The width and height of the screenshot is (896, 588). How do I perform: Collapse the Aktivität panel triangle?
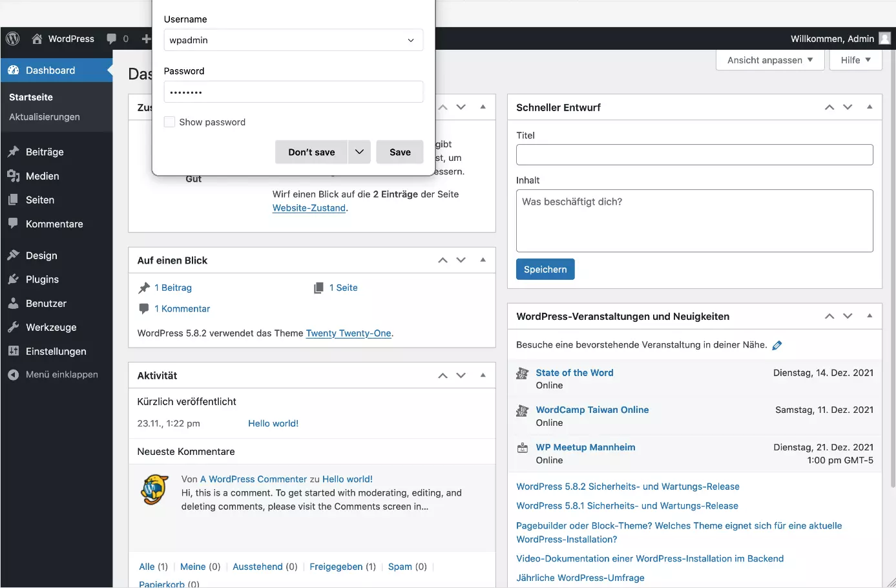coord(483,375)
